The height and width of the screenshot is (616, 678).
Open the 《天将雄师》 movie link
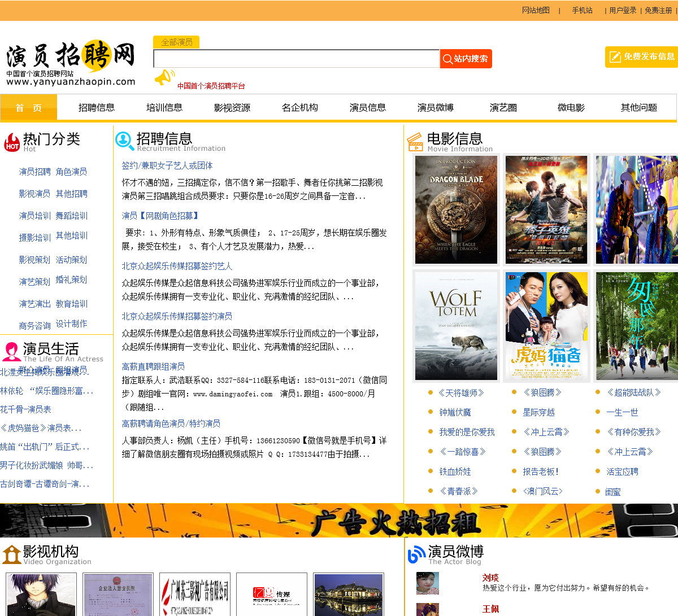click(x=461, y=392)
